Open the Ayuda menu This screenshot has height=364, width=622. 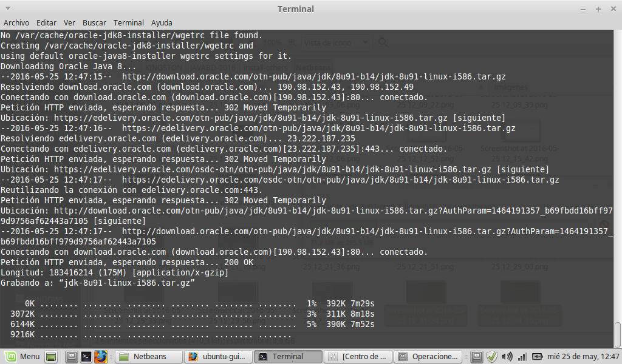click(x=162, y=22)
